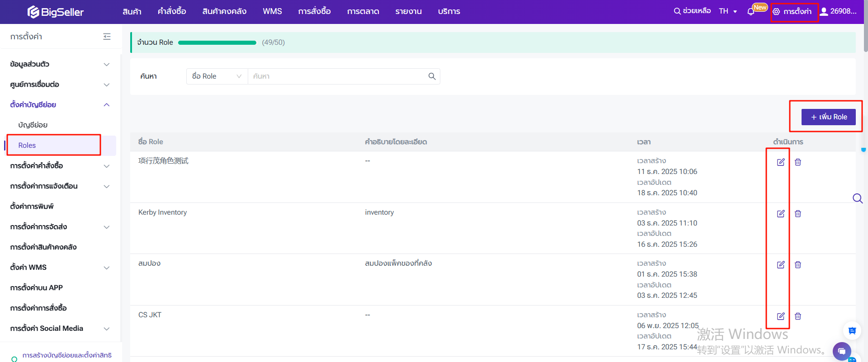Click the เพิ่ม Role button
Image resolution: width=868 pixels, height=362 pixels.
(828, 117)
